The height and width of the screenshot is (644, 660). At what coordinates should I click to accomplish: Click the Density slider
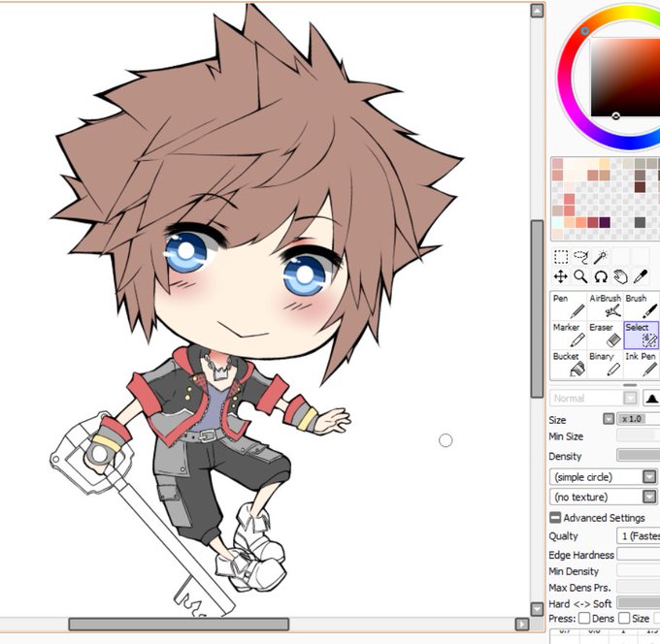point(639,455)
